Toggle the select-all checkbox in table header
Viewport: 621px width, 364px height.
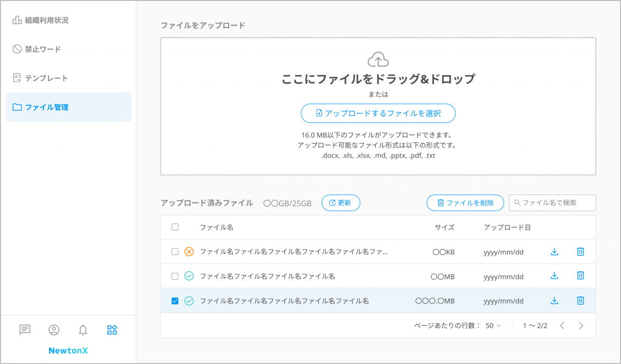click(175, 227)
